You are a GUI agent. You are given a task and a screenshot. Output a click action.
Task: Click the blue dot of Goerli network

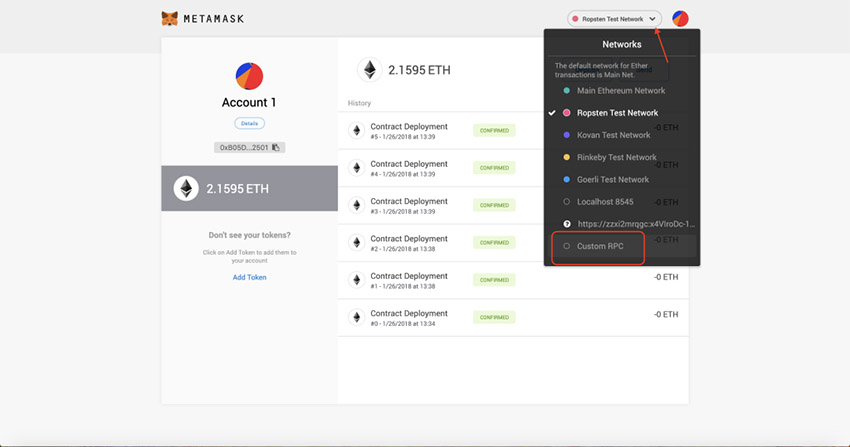tap(566, 179)
